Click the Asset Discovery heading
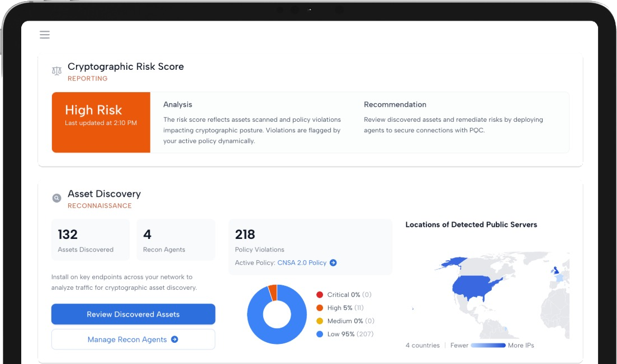617x364 pixels. [x=105, y=194]
